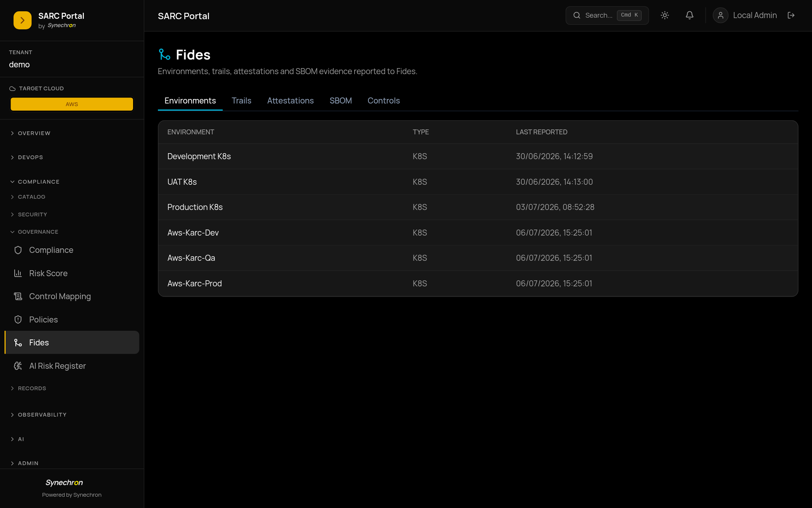This screenshot has height=508, width=812.
Task: Click the logout icon in the top bar
Action: 791,15
